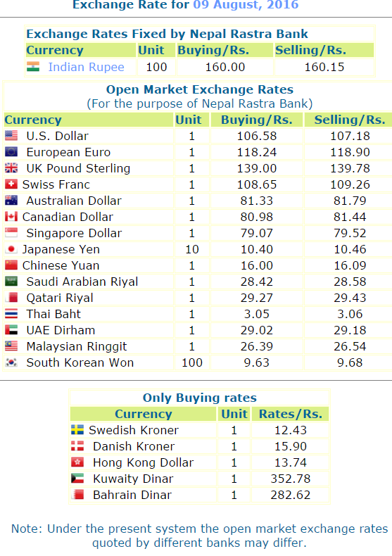Click the Canadian flag icon
Image resolution: width=392 pixels, height=556 pixels.
[x=11, y=216]
